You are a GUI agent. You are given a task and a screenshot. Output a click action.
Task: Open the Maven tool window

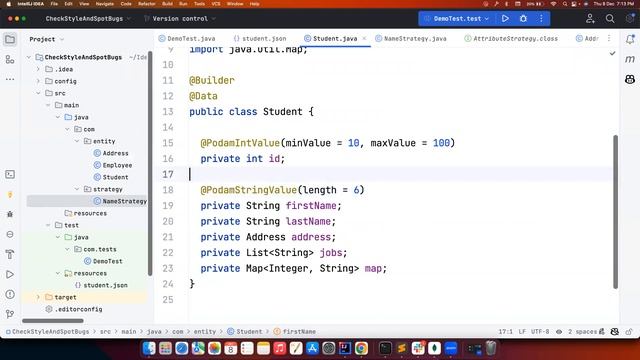click(630, 59)
